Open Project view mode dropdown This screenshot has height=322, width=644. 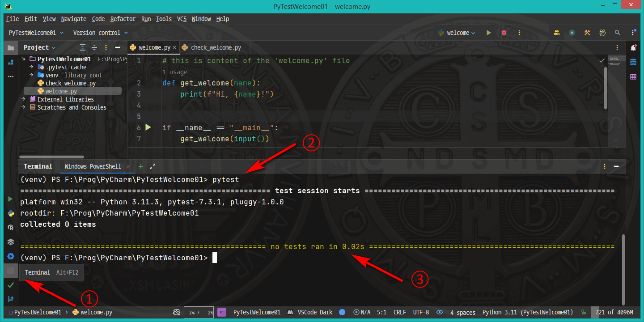(x=40, y=47)
